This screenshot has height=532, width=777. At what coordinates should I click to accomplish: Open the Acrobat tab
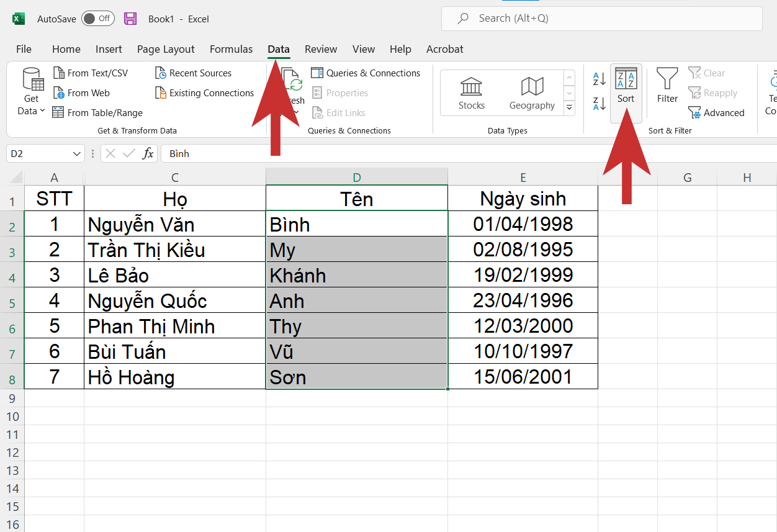445,49
